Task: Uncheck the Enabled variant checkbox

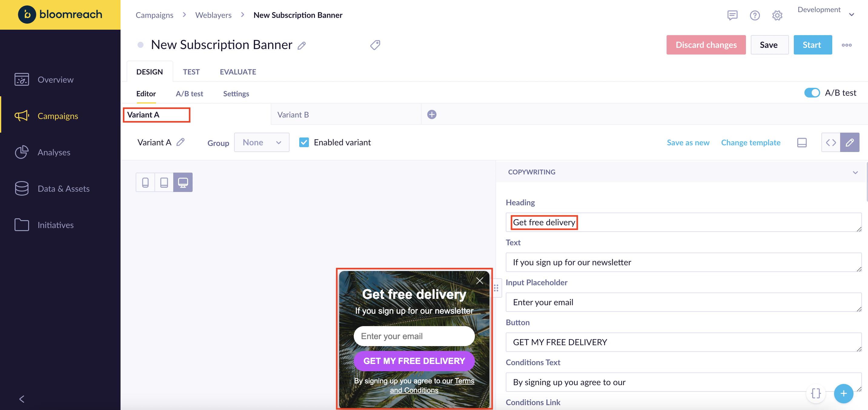Action: click(304, 143)
